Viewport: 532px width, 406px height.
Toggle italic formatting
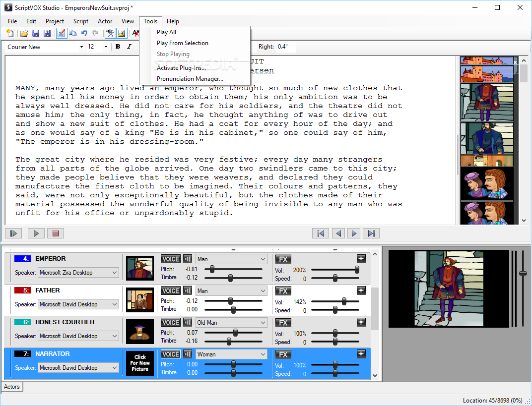click(129, 47)
